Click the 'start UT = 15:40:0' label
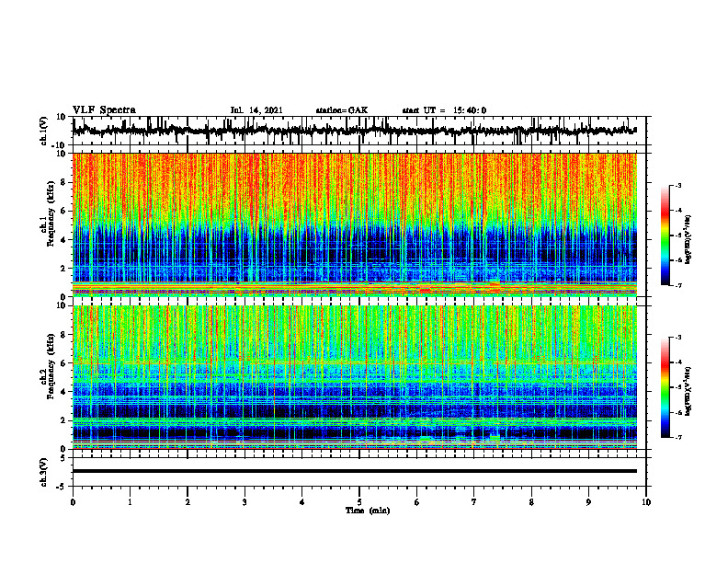The image size is (728, 563). [x=444, y=110]
